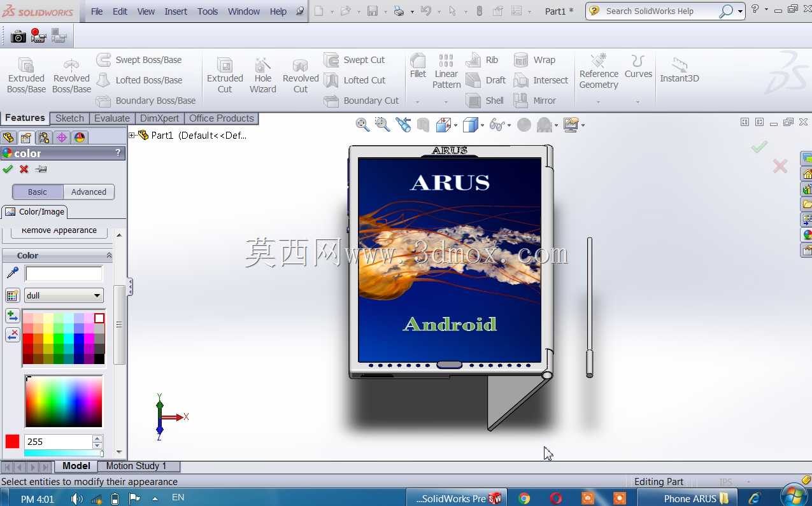The width and height of the screenshot is (812, 506).
Task: Click the Shell feature tool
Action: (x=485, y=101)
